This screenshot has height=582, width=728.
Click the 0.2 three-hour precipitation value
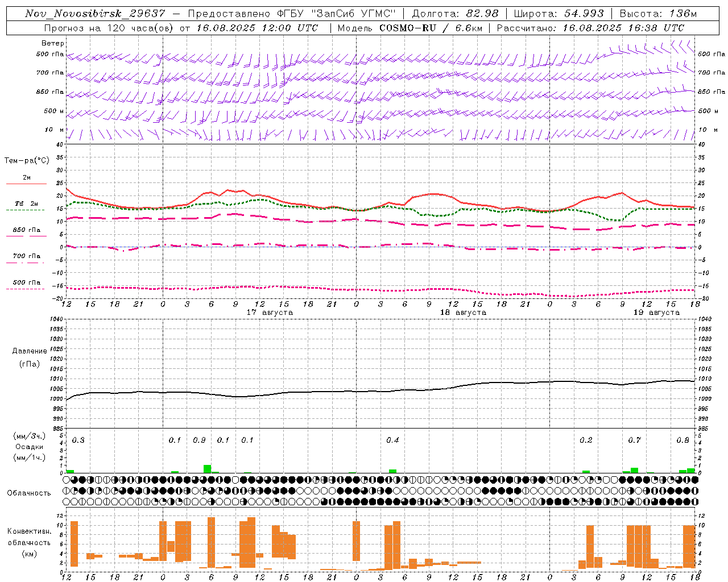click(586, 440)
